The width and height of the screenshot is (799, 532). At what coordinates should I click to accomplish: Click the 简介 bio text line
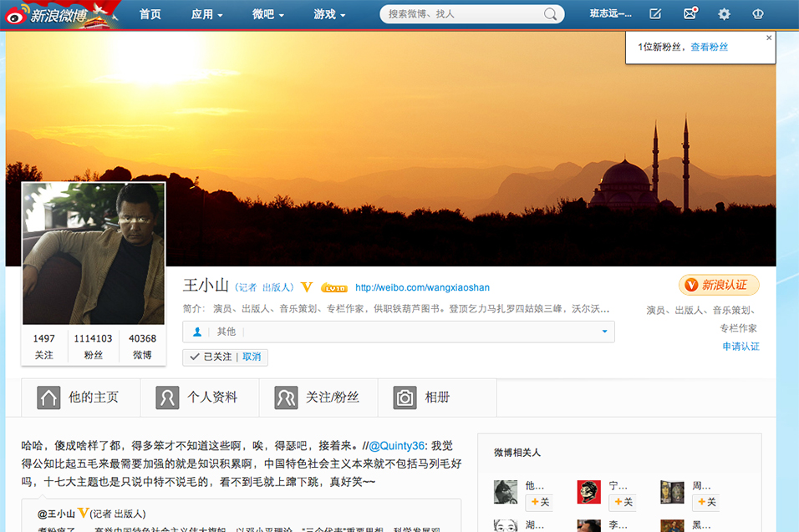tap(396, 309)
